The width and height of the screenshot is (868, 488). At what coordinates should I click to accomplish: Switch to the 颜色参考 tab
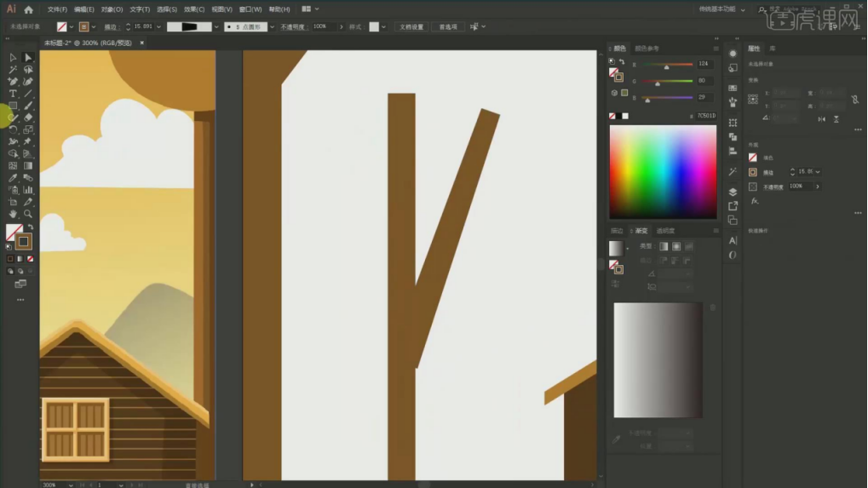647,49
